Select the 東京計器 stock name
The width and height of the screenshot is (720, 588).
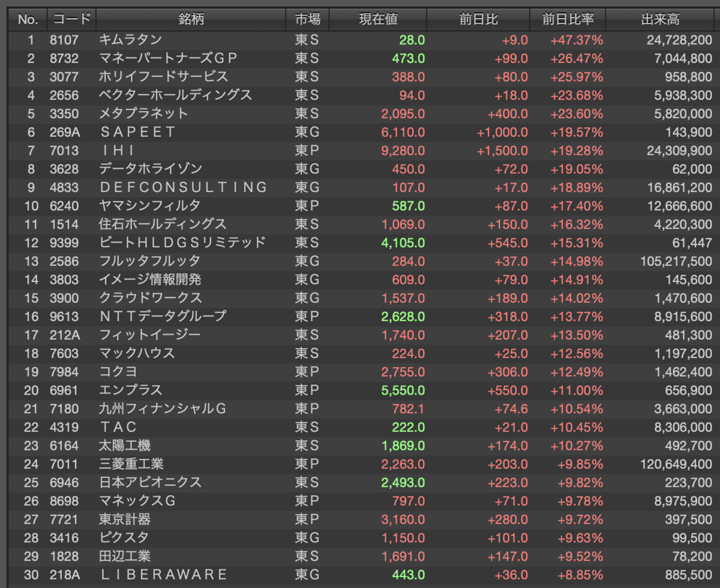pos(125,518)
